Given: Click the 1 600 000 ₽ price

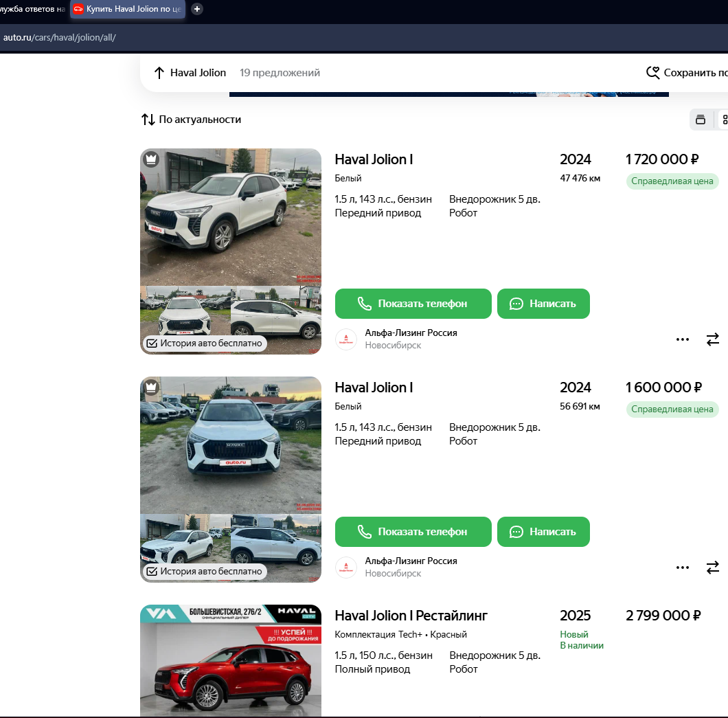Looking at the screenshot, I should (663, 388).
